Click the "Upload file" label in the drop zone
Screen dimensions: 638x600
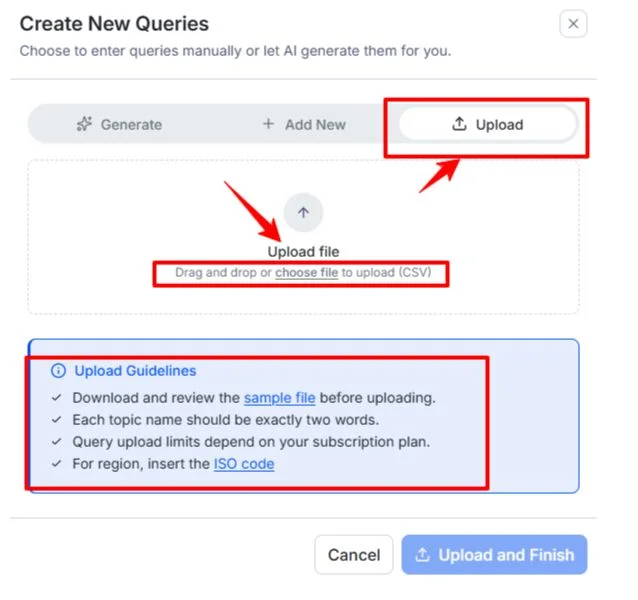pos(303,252)
